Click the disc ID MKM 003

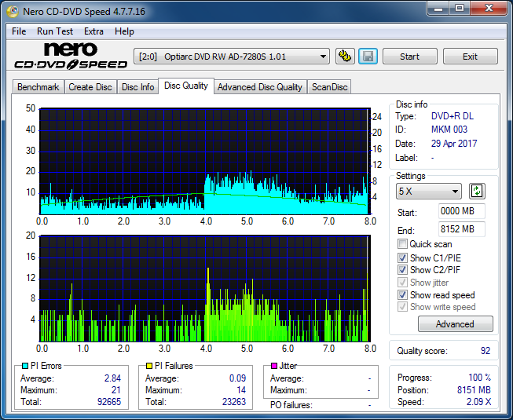coord(449,130)
